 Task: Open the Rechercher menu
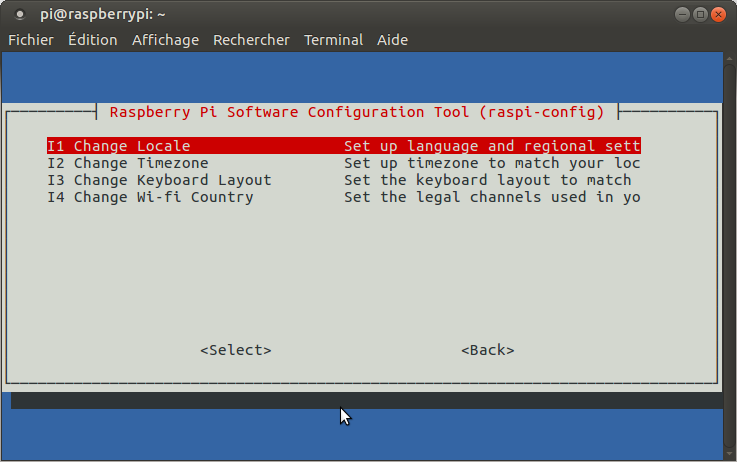coord(251,40)
